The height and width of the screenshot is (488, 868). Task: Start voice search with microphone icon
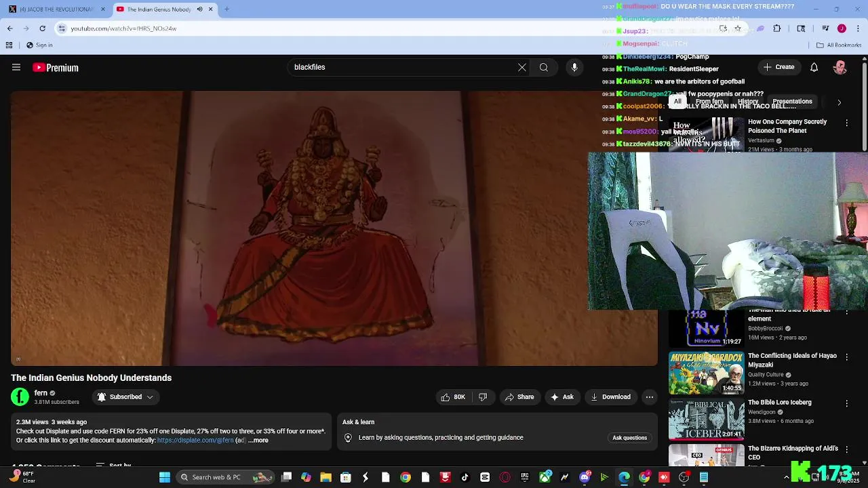click(574, 67)
